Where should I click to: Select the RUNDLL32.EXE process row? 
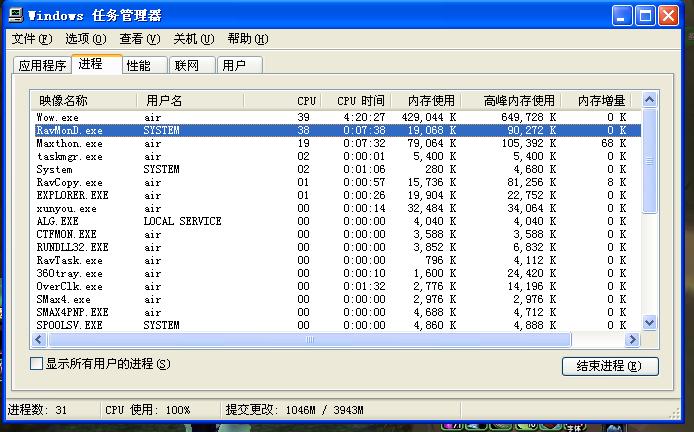coord(336,247)
